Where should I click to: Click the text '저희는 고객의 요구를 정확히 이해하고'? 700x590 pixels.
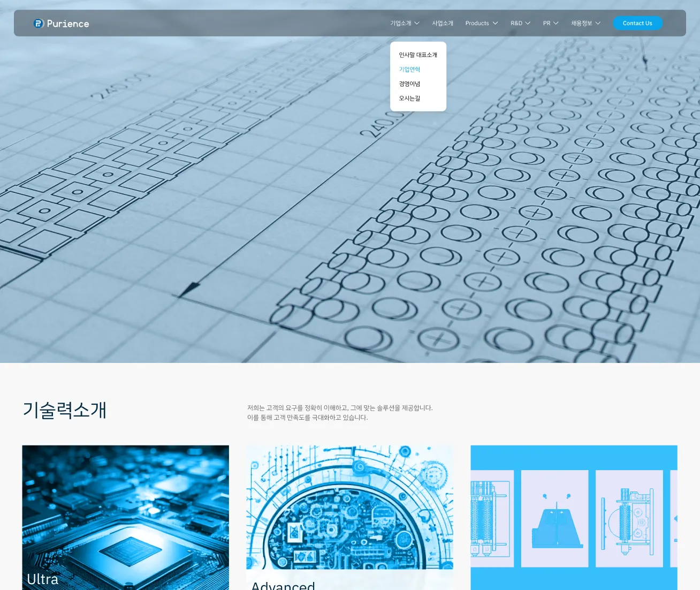click(x=298, y=408)
